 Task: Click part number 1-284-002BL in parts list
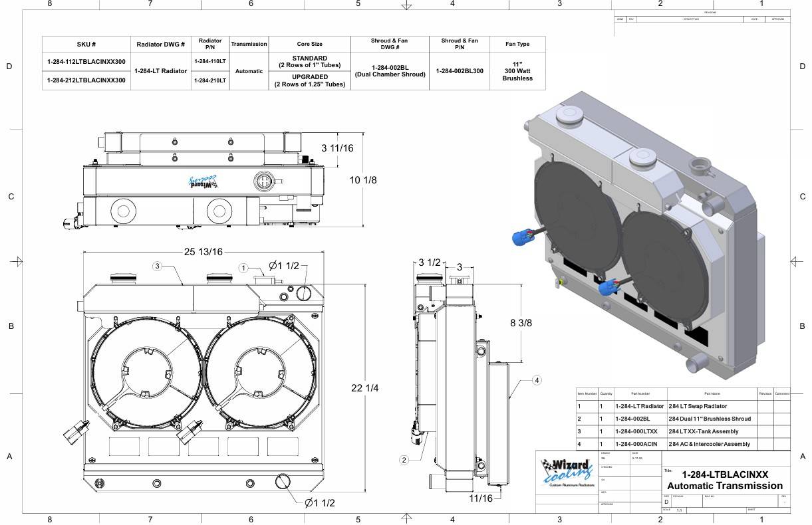(632, 419)
